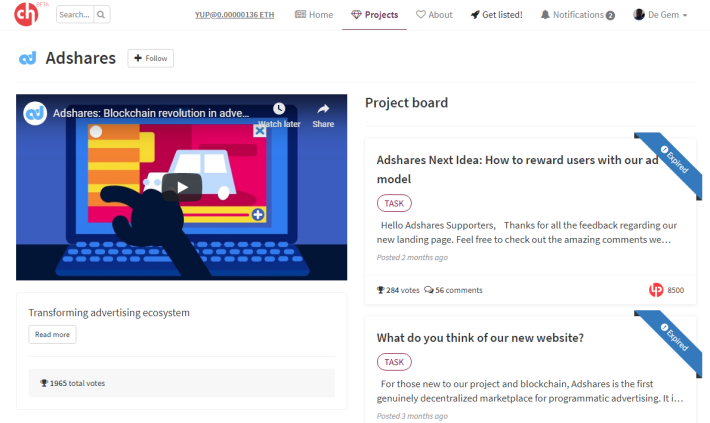Image resolution: width=710 pixels, height=423 pixels.
Task: Click the trophy icon beside 1965 total votes
Action: click(44, 383)
